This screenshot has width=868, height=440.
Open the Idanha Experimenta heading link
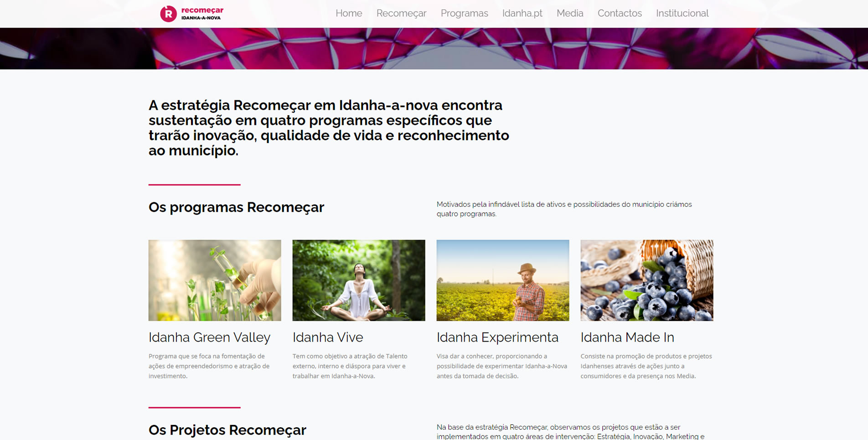point(497,337)
